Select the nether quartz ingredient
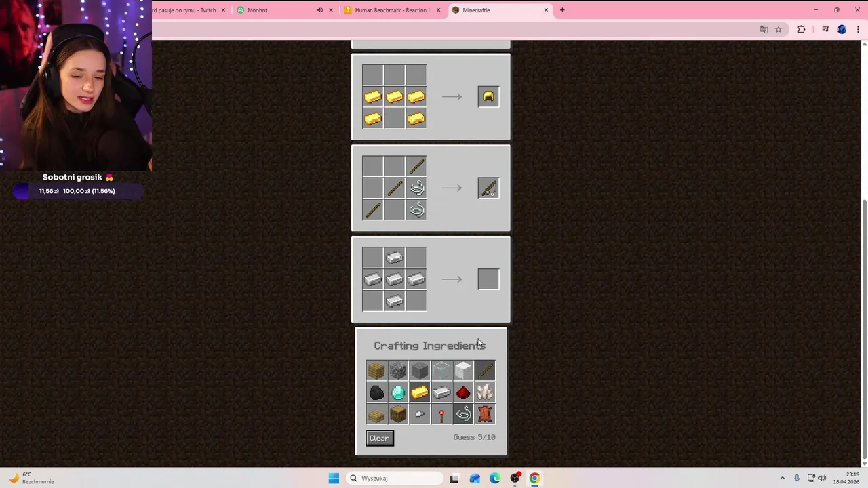The height and width of the screenshot is (488, 868). pos(485,392)
